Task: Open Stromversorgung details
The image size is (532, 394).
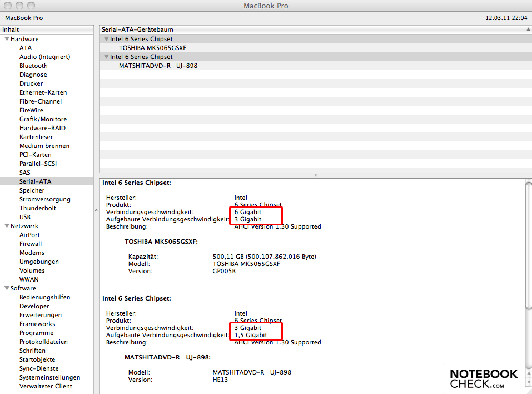Action: point(45,199)
